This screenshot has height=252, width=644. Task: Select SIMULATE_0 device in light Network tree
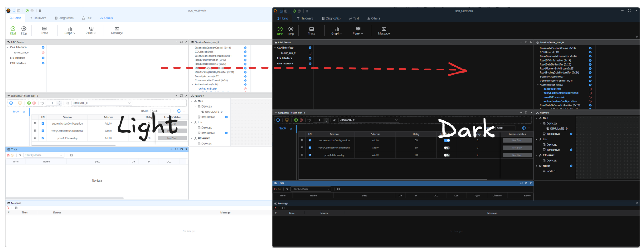pyautogui.click(x=212, y=112)
